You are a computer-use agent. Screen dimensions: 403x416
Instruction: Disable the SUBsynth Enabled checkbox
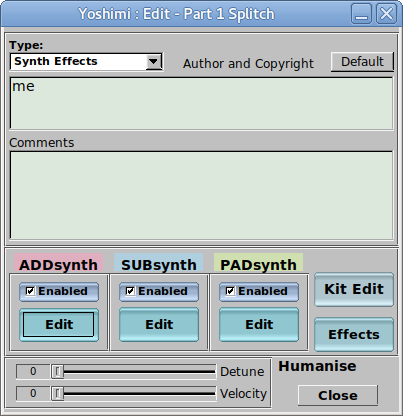pos(130,291)
